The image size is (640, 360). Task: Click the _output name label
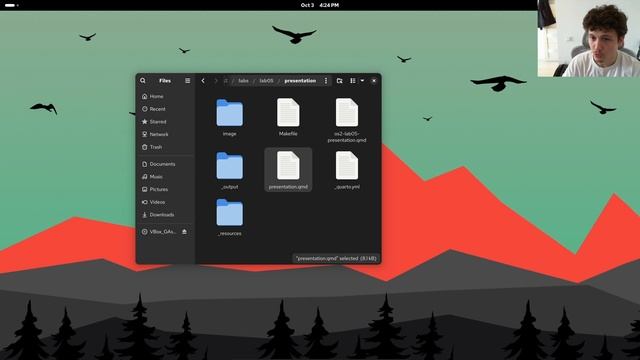229,187
